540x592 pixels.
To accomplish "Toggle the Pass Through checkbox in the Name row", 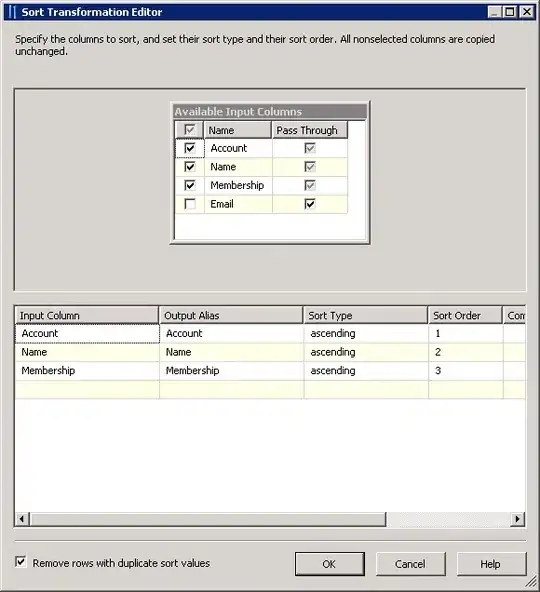I will click(x=310, y=166).
